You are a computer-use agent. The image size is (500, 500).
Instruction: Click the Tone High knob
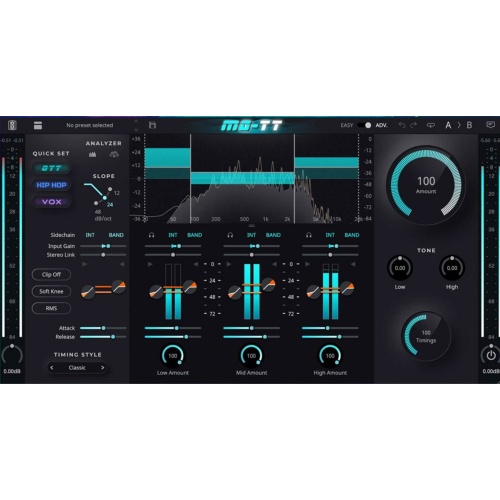[x=452, y=268]
